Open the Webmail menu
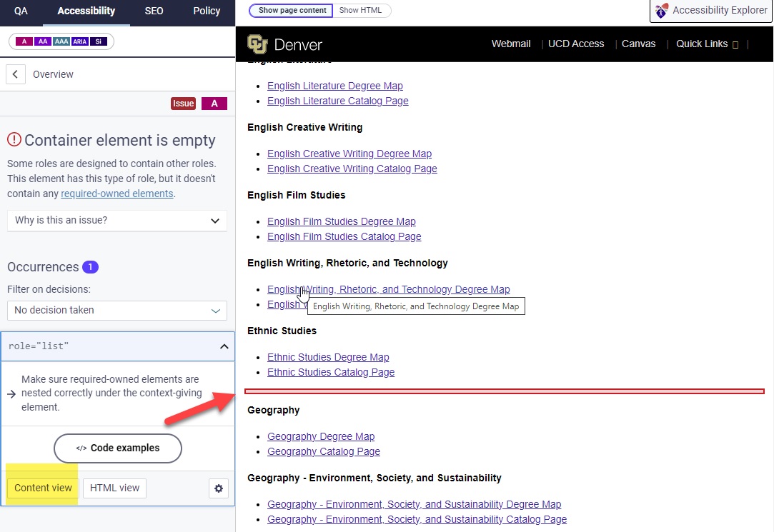Image resolution: width=774 pixels, height=532 pixels. click(x=510, y=44)
